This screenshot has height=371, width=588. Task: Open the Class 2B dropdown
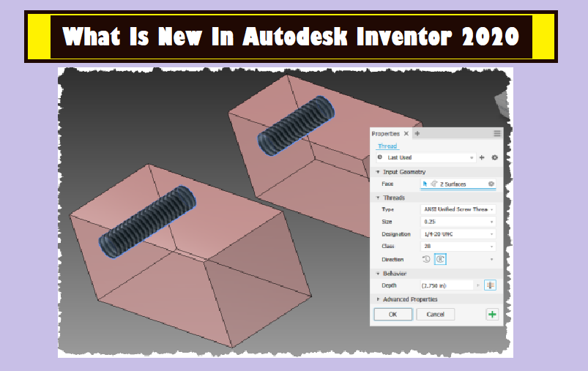458,246
